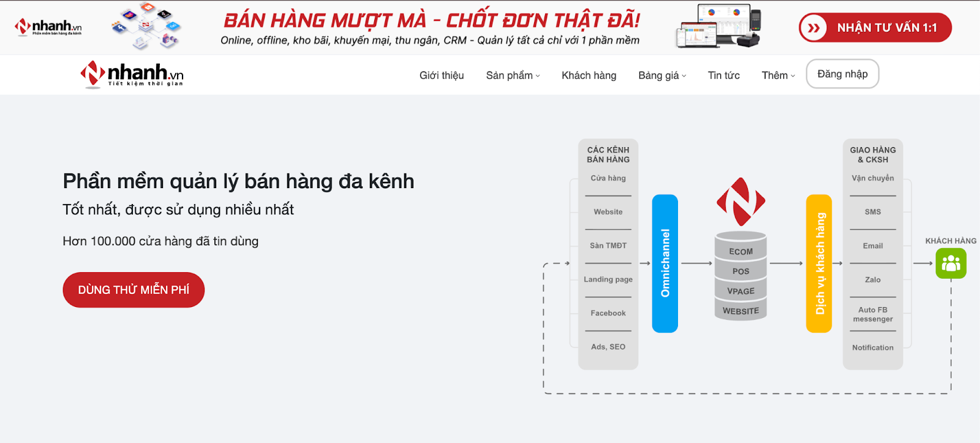Click the Đăng nhập button
This screenshot has height=443, width=980.
pyautogui.click(x=842, y=74)
